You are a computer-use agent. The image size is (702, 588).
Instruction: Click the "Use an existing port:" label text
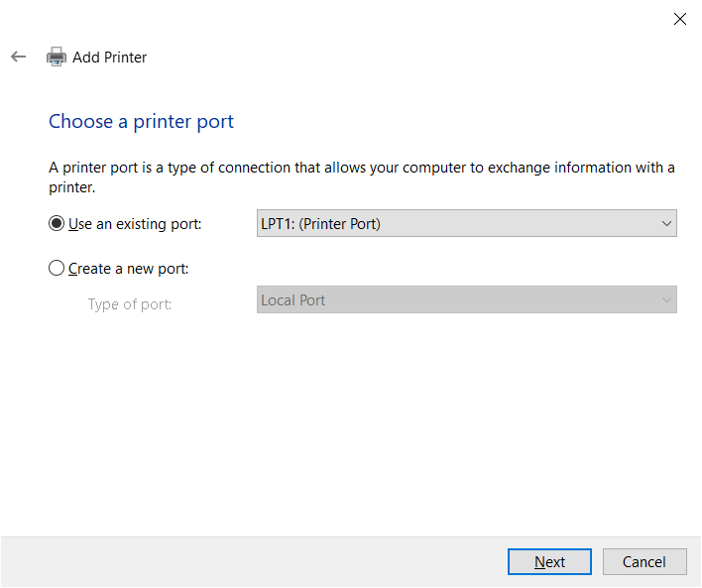[x=135, y=224]
